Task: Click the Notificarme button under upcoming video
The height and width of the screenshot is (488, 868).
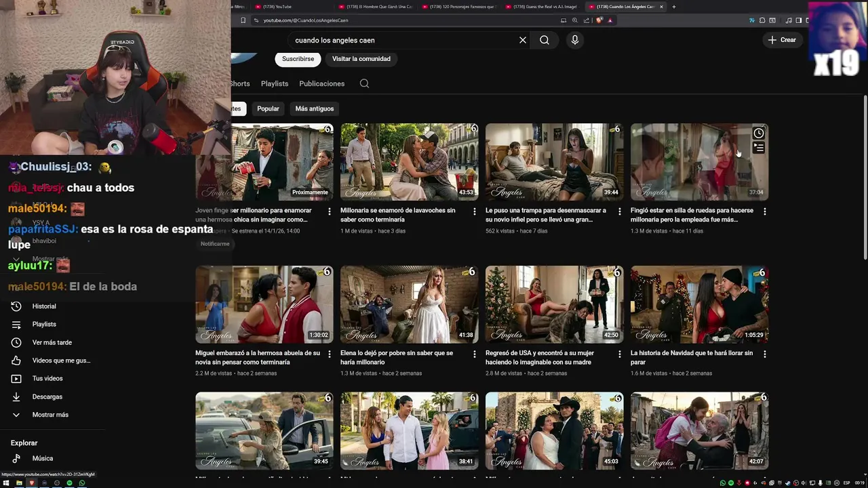Action: pyautogui.click(x=215, y=244)
